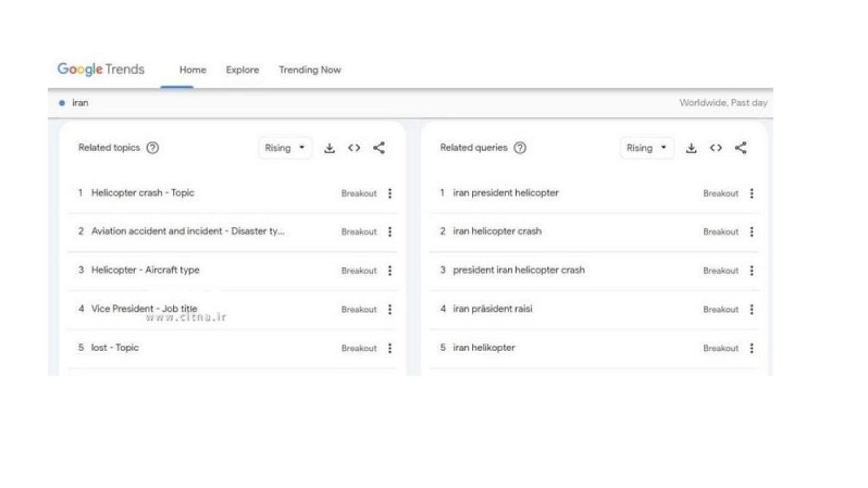
Task: Open more options for iran president helicopter
Action: point(751,193)
